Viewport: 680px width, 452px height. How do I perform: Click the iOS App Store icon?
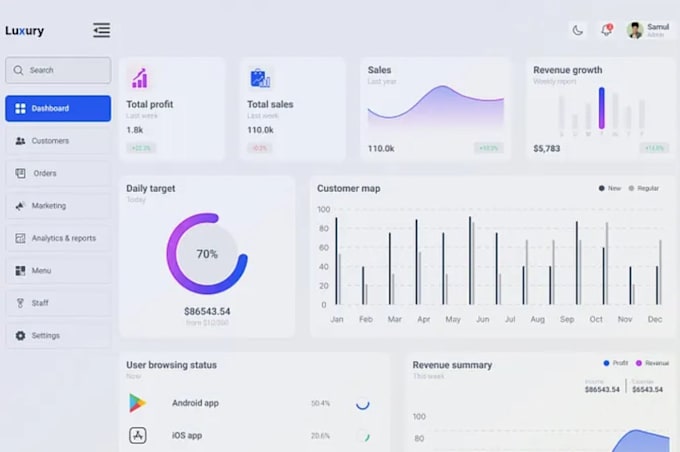pos(137,436)
